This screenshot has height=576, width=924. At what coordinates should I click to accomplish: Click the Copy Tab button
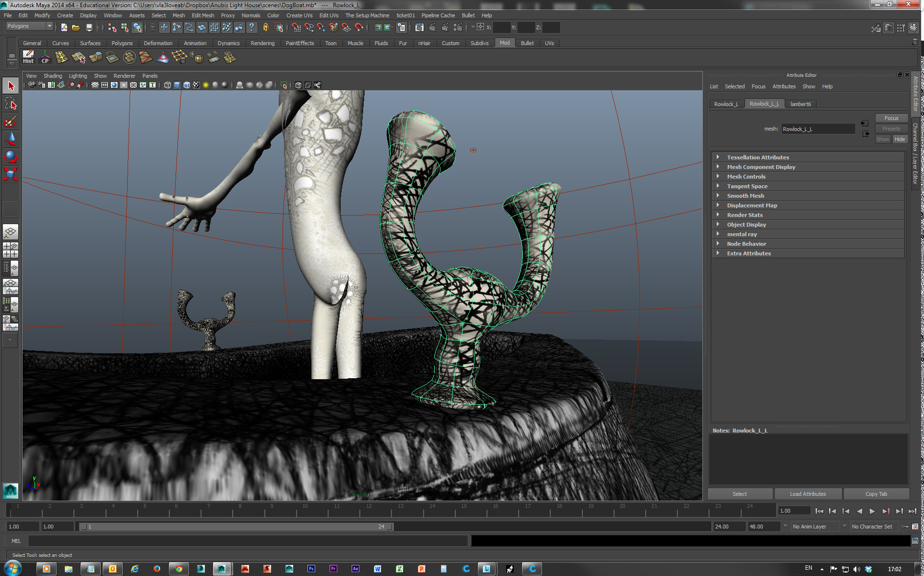pyautogui.click(x=876, y=494)
